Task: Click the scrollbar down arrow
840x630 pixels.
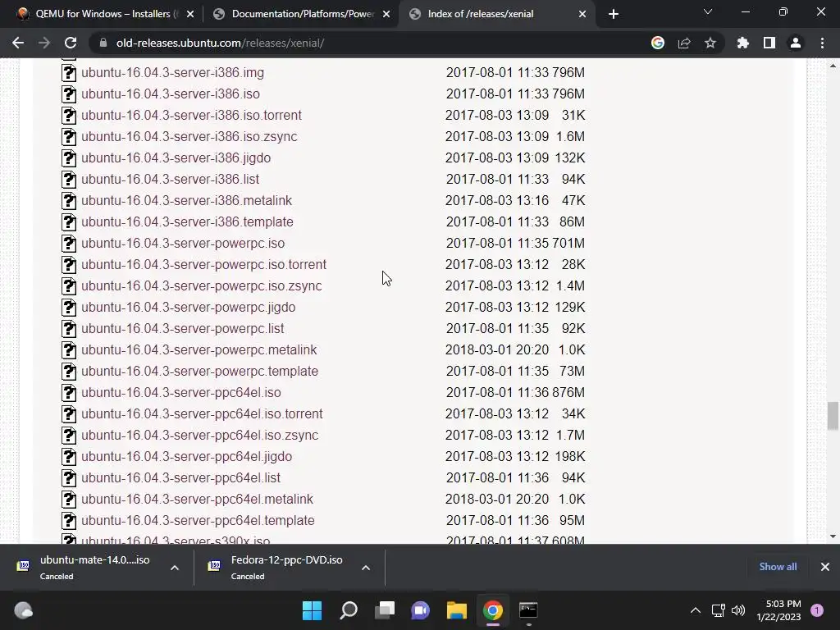Action: pos(833,536)
